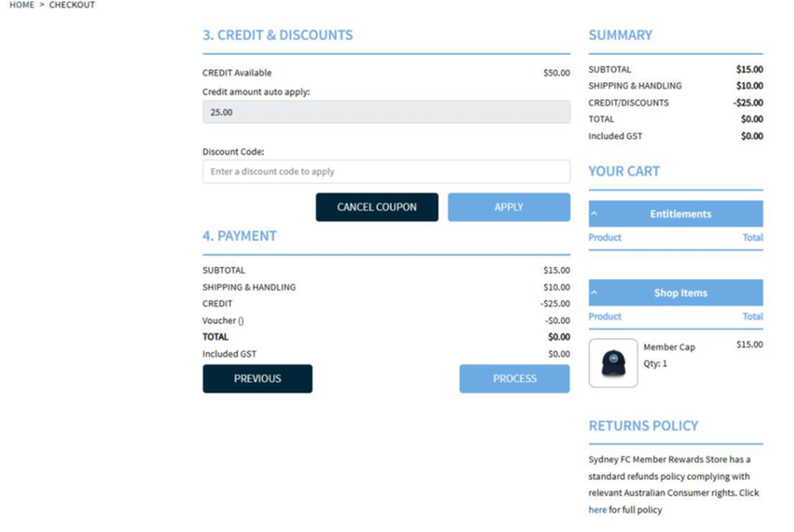The height and width of the screenshot is (532, 794).
Task: Open the full returns policy 'here' link
Action: point(597,510)
